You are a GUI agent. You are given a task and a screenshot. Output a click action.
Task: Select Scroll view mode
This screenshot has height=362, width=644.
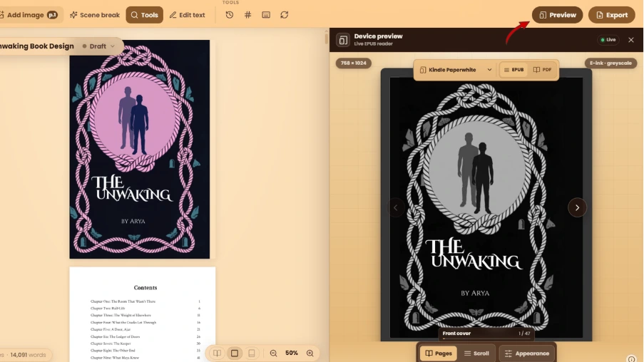point(476,353)
